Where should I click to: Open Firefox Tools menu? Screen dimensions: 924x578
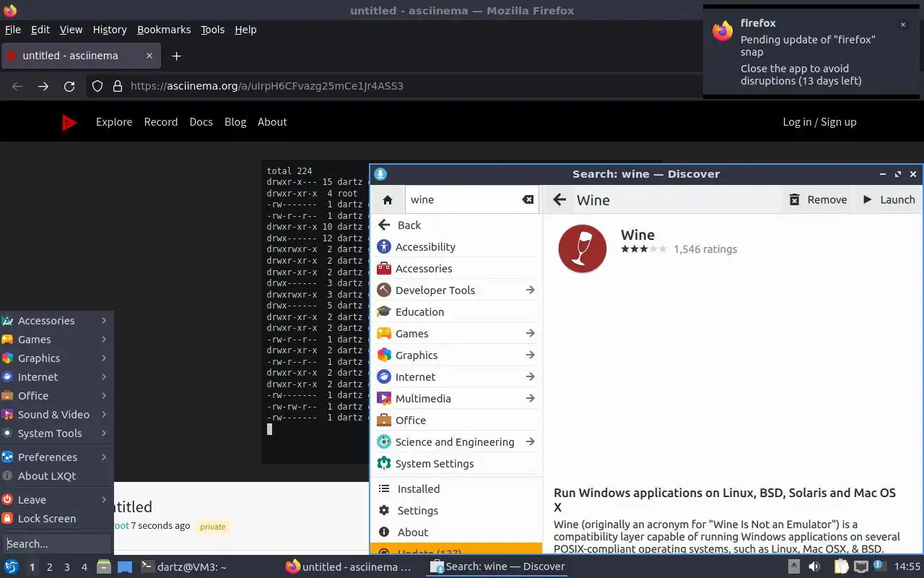(x=213, y=30)
